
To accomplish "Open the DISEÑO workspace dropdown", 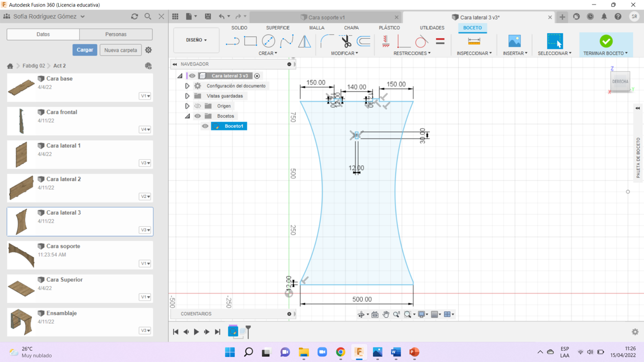I will (196, 40).
